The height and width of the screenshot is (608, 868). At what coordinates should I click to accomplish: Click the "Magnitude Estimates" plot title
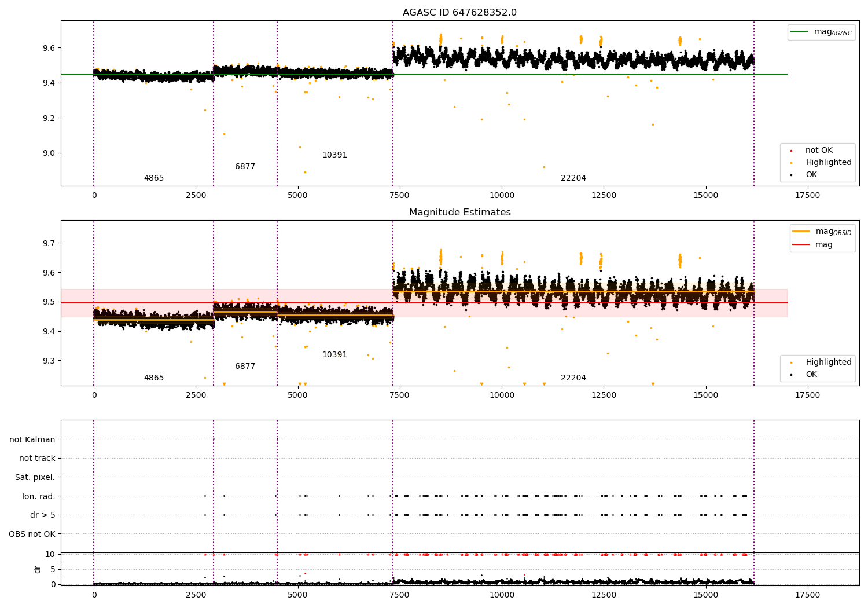pyautogui.click(x=460, y=213)
